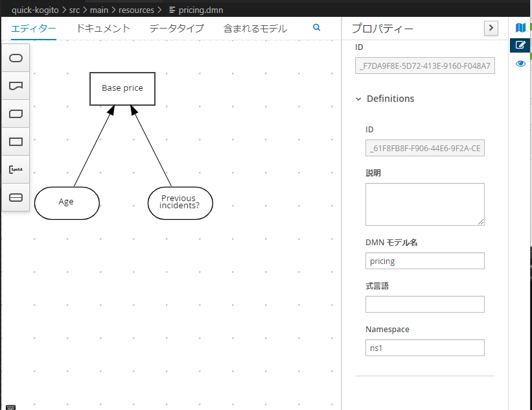Switch to the エディター tab
The width and height of the screenshot is (532, 410).
(x=34, y=29)
